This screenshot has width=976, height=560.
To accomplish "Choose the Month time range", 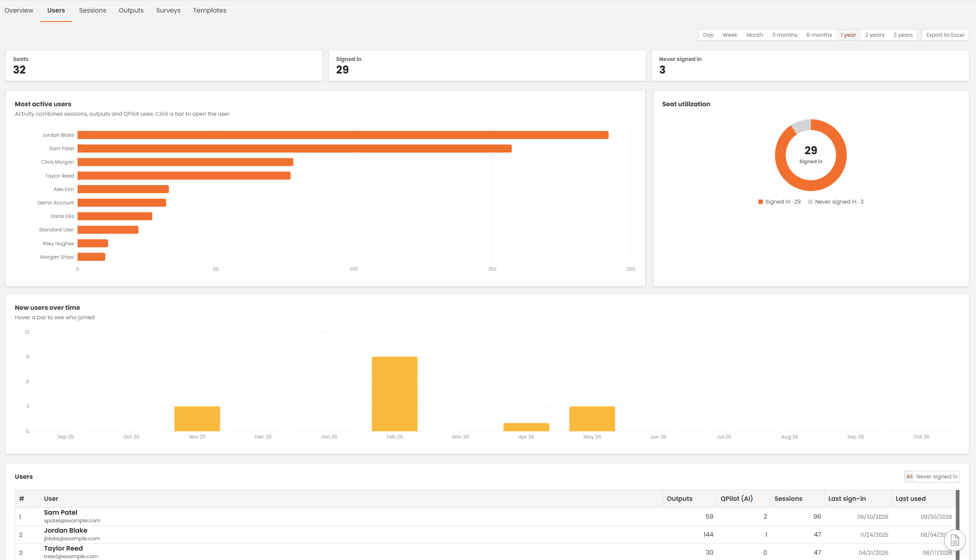I will (754, 35).
